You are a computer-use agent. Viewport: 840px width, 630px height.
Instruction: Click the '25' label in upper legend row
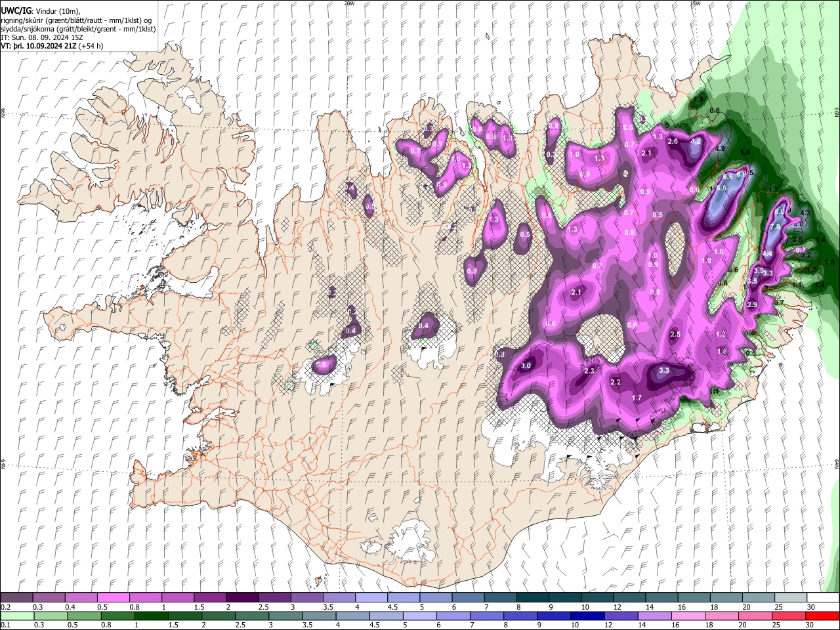pyautogui.click(x=778, y=607)
